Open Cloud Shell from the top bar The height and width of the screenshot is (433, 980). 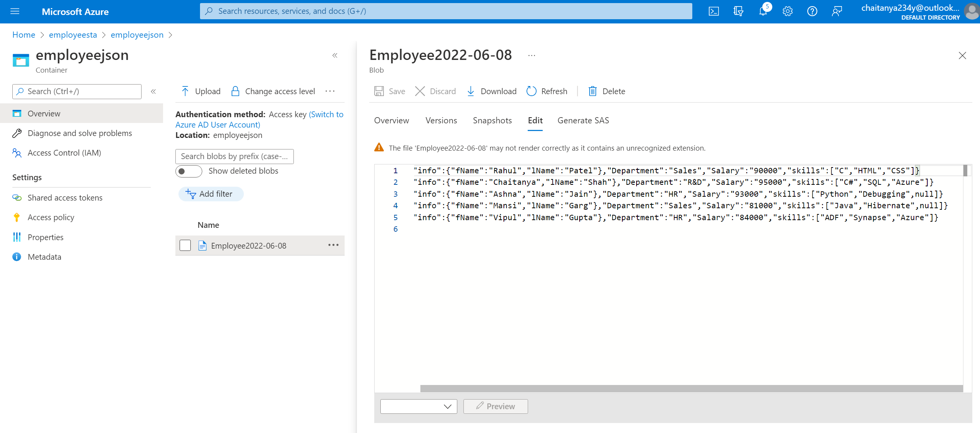pyautogui.click(x=713, y=11)
